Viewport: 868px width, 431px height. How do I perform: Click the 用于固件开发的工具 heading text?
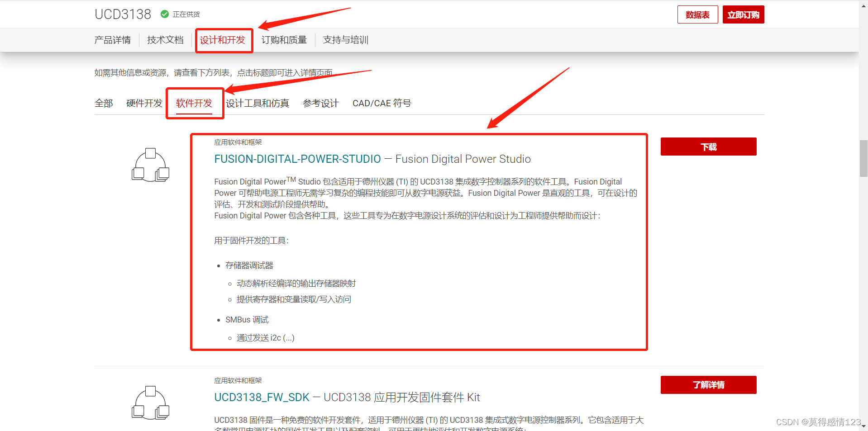[x=251, y=241]
